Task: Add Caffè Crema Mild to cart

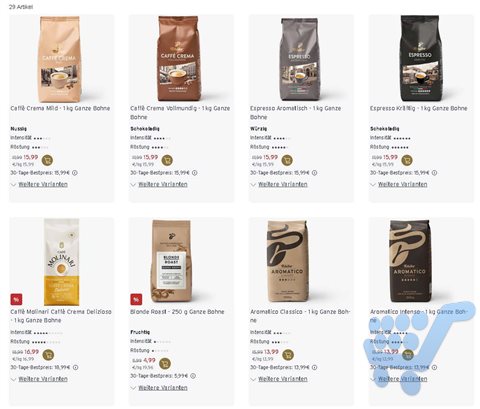Action: (x=47, y=160)
